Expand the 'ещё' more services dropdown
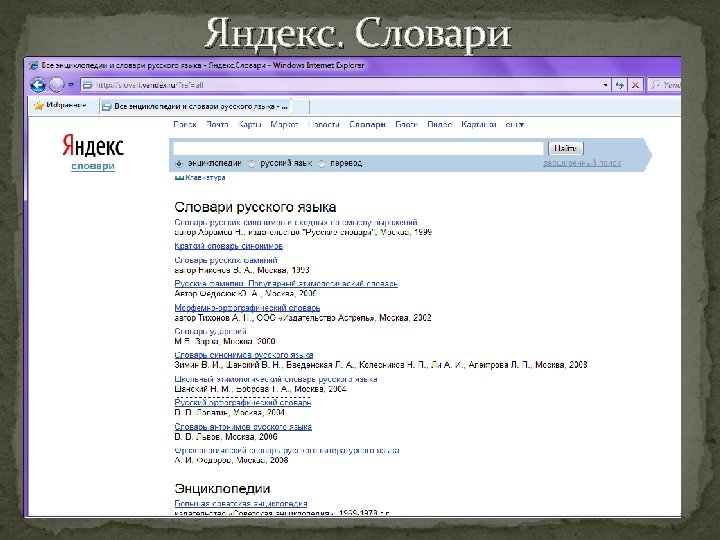 coord(515,124)
